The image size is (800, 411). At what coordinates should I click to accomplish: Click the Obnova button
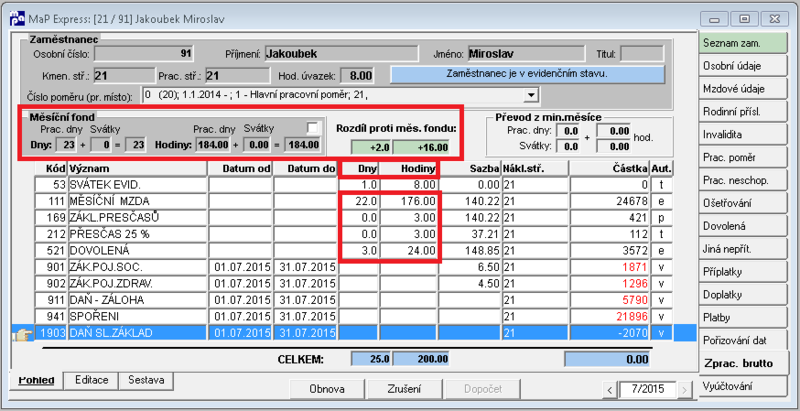point(327,389)
